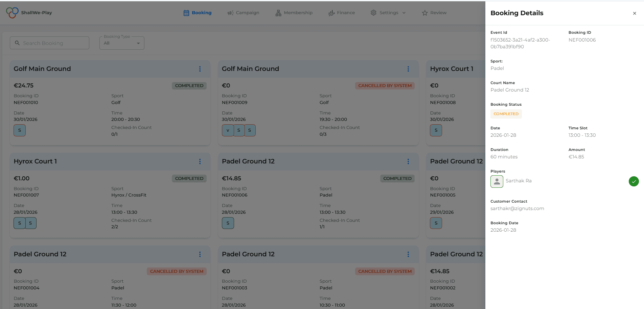The height and width of the screenshot is (309, 644).
Task: Open the Review tab
Action: coord(434,13)
